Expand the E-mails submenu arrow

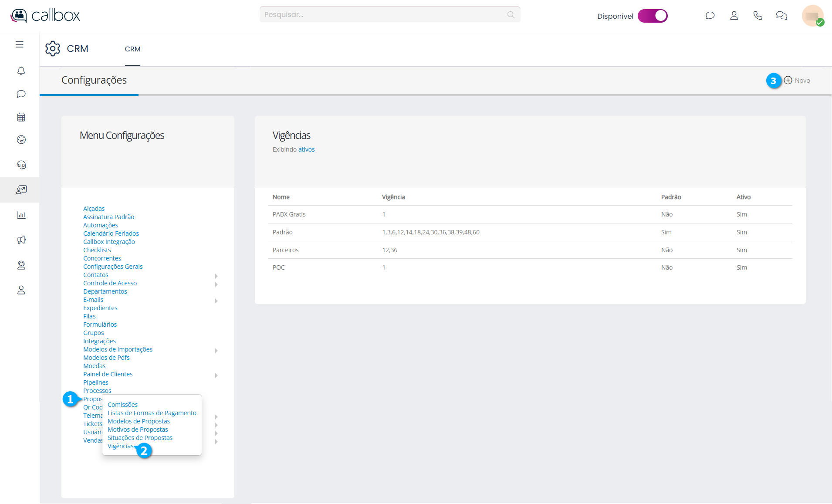pos(216,301)
